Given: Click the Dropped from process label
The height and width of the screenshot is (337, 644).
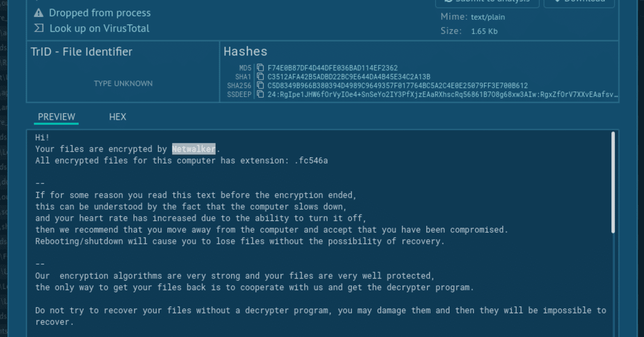Looking at the screenshot, I should 100,13.
